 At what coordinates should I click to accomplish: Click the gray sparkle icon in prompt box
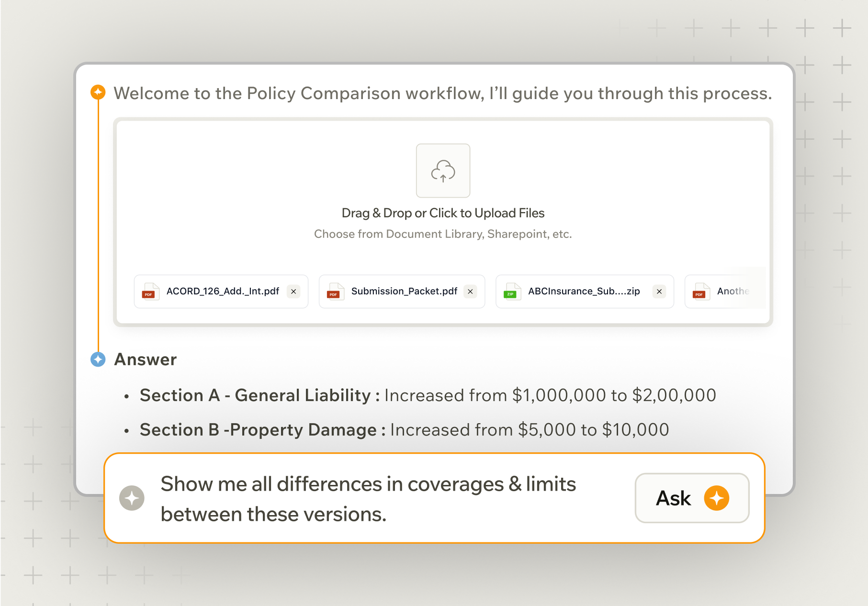132,498
